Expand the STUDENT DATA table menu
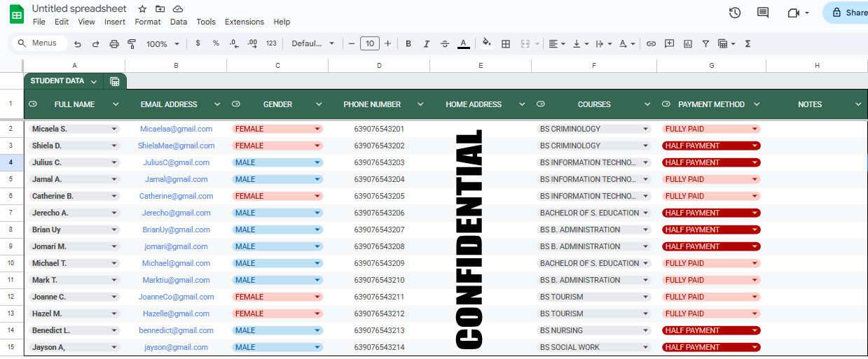Screen dimensions: 868x359 pyautogui.click(x=94, y=82)
